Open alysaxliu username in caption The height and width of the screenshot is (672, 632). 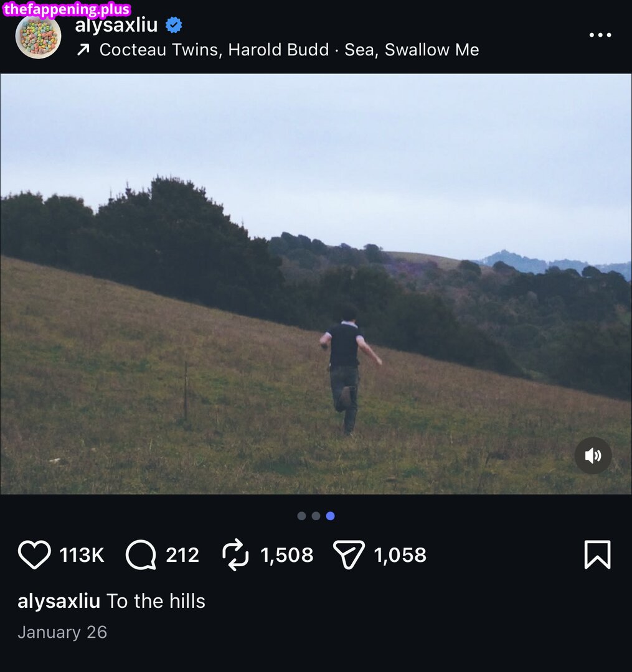[x=59, y=601]
